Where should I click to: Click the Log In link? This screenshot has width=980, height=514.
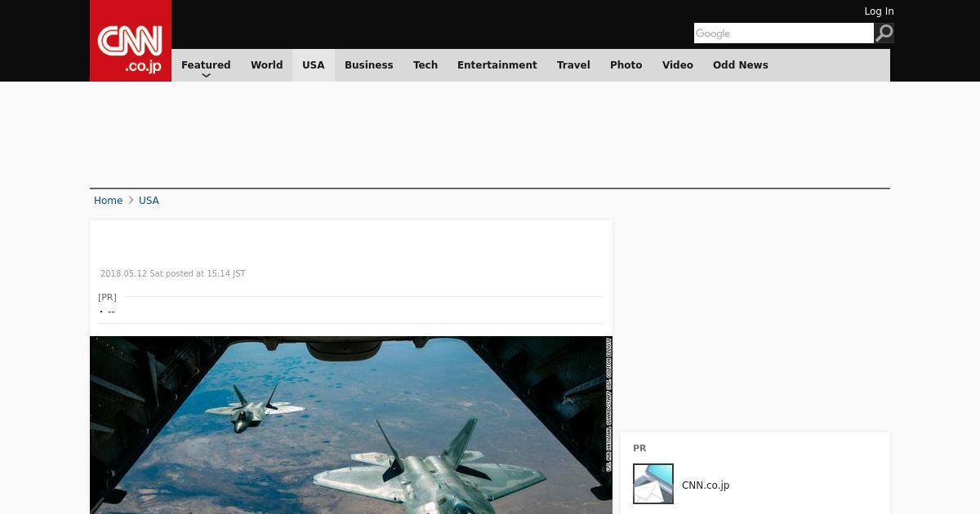click(879, 11)
